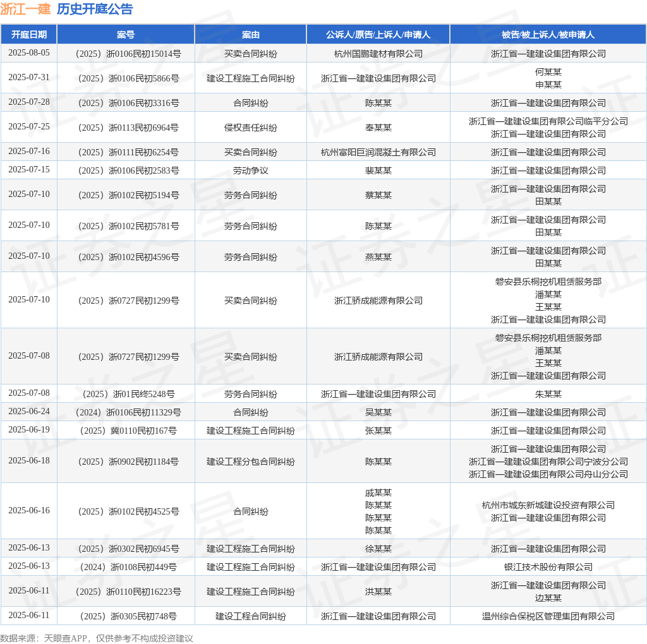The image size is (647, 644).
Task: Select the 被告/被上诉人/被申请人 column header
Action: coord(548,35)
